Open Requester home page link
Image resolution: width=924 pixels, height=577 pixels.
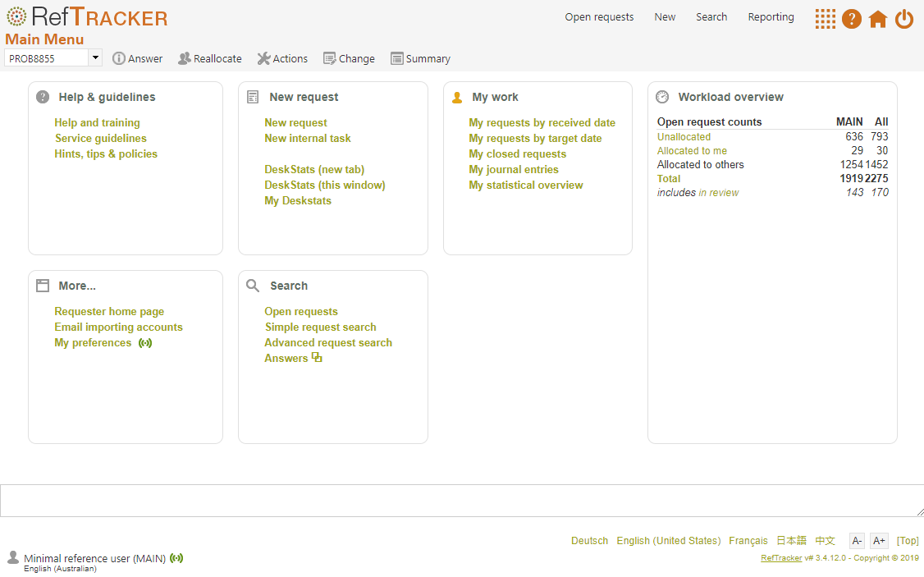click(109, 311)
